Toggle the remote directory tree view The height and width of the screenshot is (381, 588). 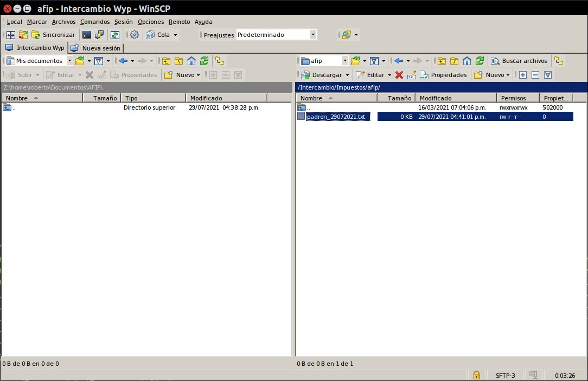pyautogui.click(x=558, y=61)
